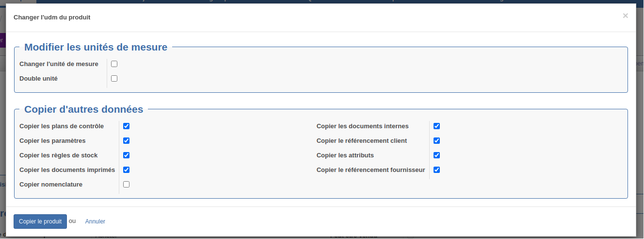Untick "Copier le référencement fournisseur" checkbox
This screenshot has height=239, width=644.
click(436, 170)
